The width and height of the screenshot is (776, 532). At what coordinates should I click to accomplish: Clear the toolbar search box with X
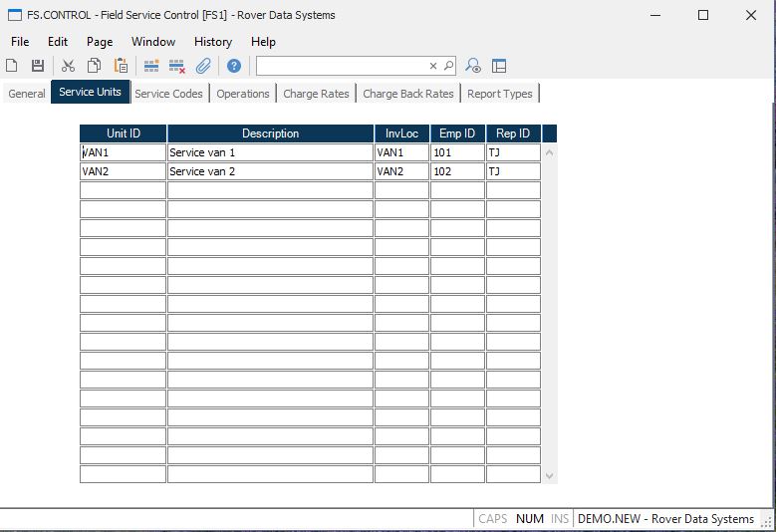click(x=433, y=66)
